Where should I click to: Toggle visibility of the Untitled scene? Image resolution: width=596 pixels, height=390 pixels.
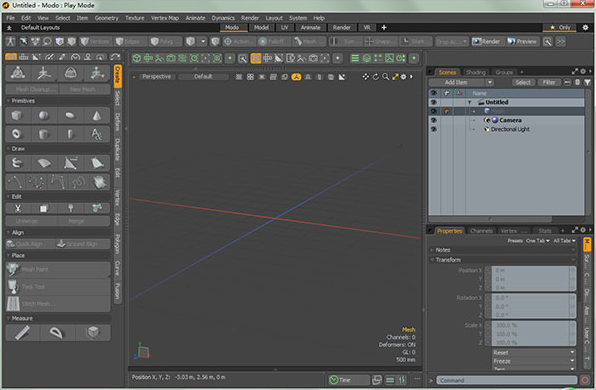433,102
